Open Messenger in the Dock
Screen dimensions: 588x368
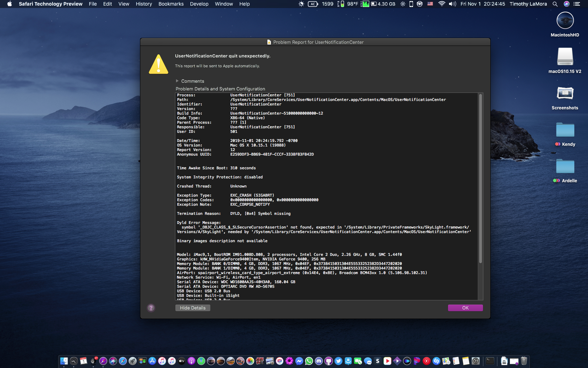point(299,361)
